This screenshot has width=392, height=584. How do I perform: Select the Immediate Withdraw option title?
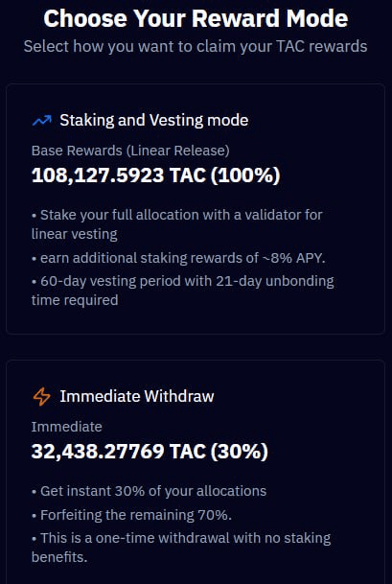pyautogui.click(x=137, y=396)
